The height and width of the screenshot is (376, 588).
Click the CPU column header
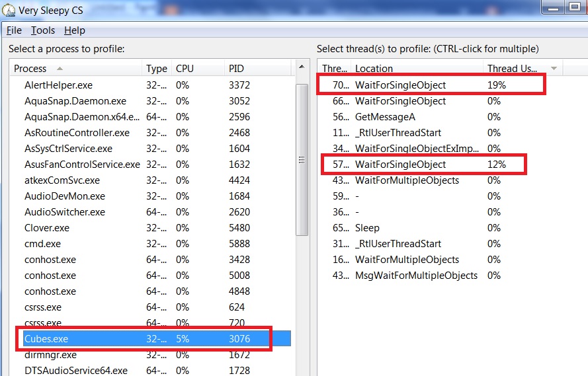point(185,69)
